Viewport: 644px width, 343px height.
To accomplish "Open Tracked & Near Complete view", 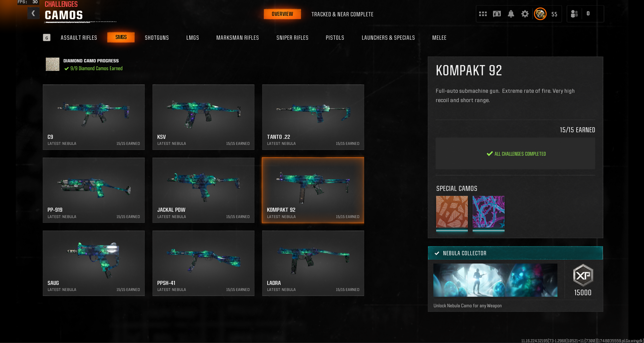I will point(342,14).
